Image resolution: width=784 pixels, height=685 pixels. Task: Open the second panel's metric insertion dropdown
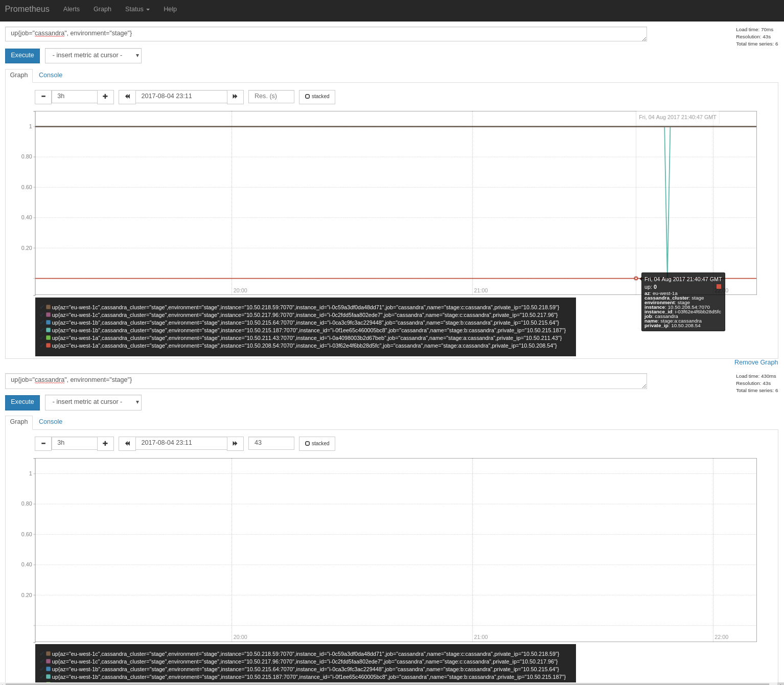pyautogui.click(x=93, y=402)
